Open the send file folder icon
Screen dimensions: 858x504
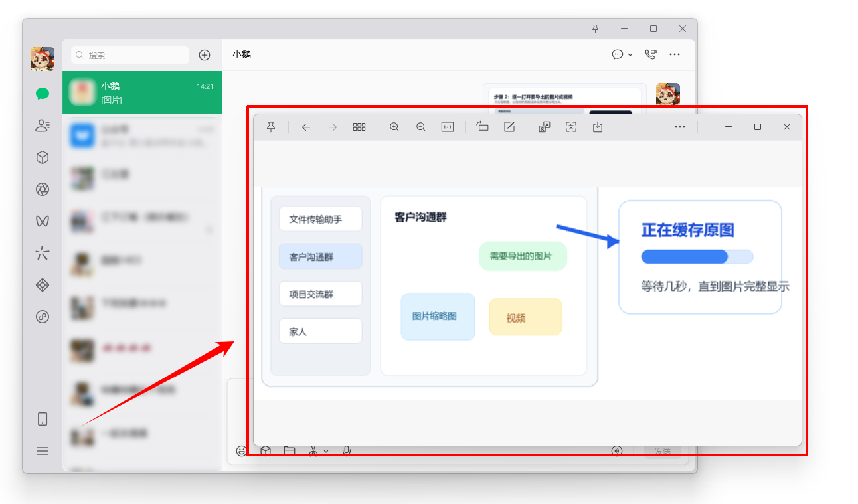[x=290, y=451]
